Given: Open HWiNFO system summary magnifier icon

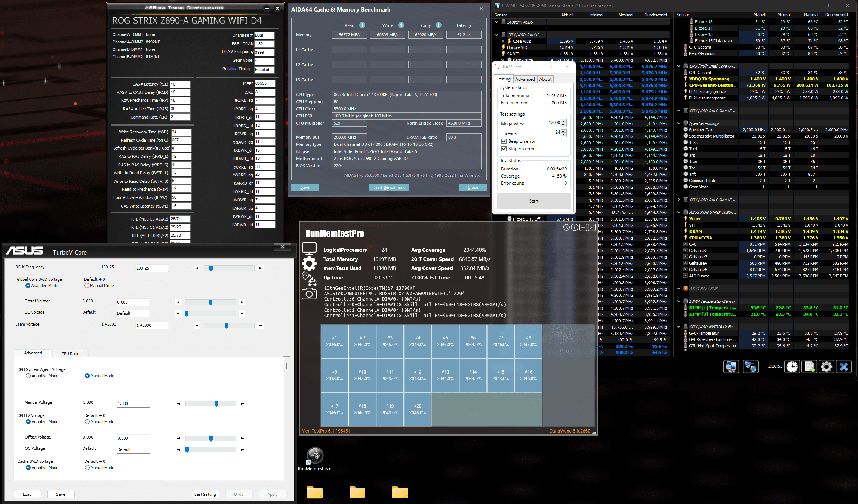Looking at the screenshot, I should [x=731, y=367].
